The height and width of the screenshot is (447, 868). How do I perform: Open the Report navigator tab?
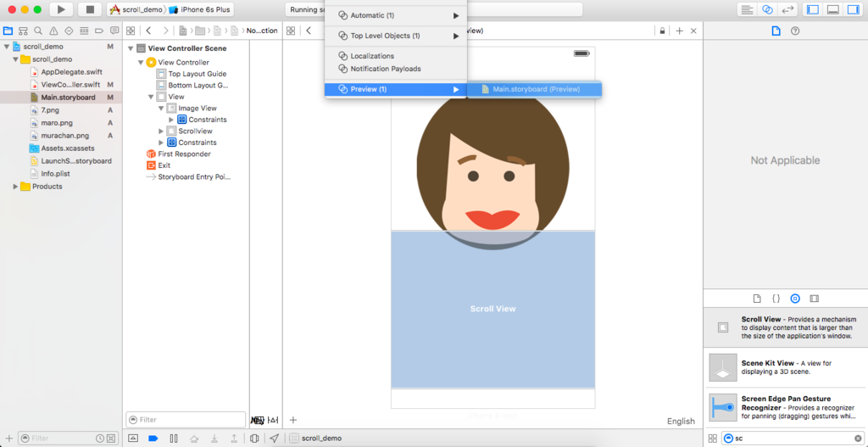[114, 31]
